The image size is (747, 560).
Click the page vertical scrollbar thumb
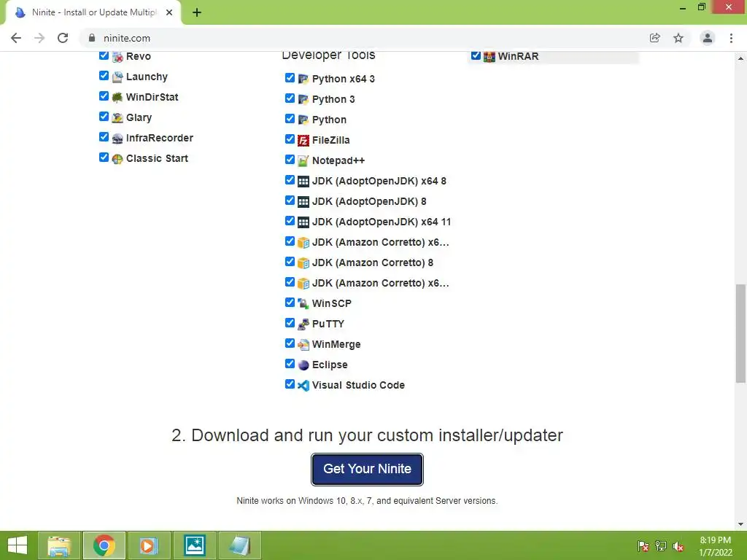coord(740,333)
